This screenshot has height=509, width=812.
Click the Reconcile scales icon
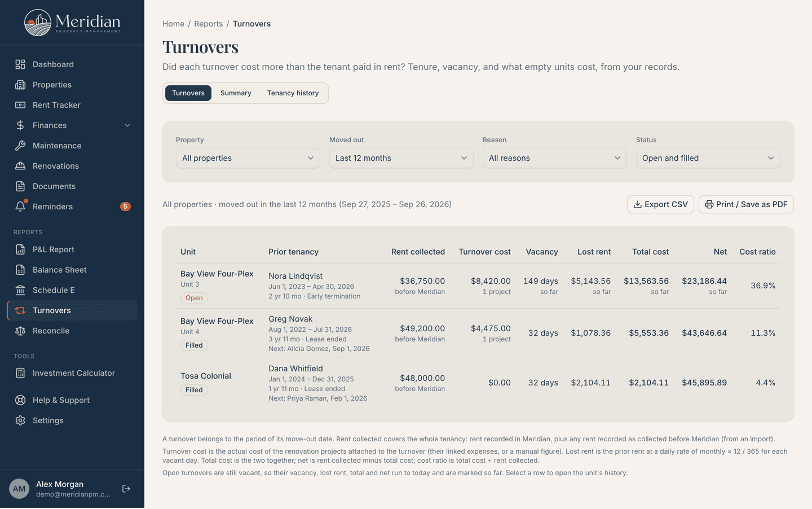[20, 331]
